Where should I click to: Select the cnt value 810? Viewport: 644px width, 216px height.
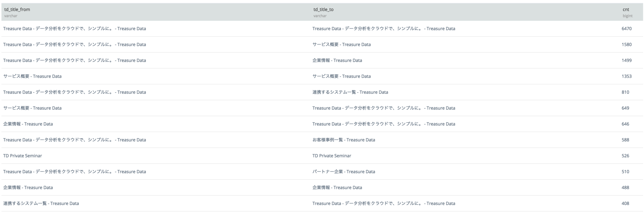[x=625, y=92]
